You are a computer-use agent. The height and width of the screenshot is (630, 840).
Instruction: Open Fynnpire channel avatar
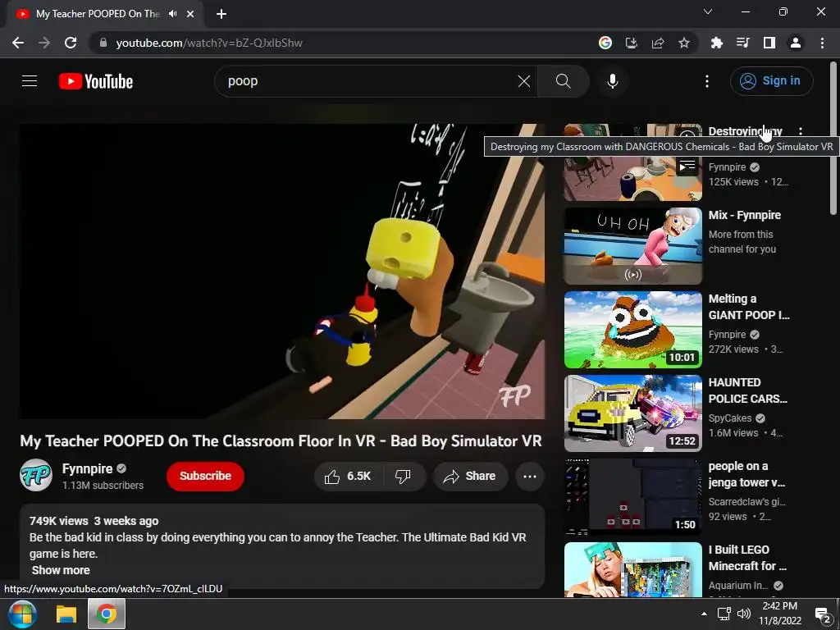[36, 475]
